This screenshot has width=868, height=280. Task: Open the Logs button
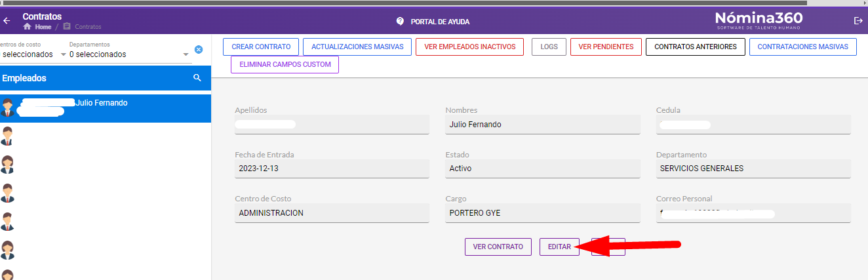tap(549, 47)
